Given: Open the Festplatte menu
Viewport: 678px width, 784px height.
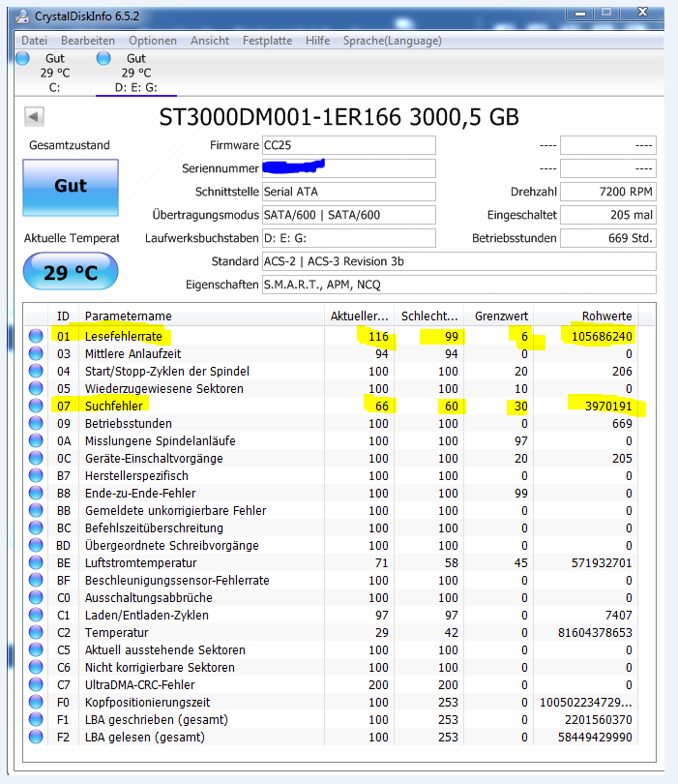Looking at the screenshot, I should pyautogui.click(x=267, y=41).
